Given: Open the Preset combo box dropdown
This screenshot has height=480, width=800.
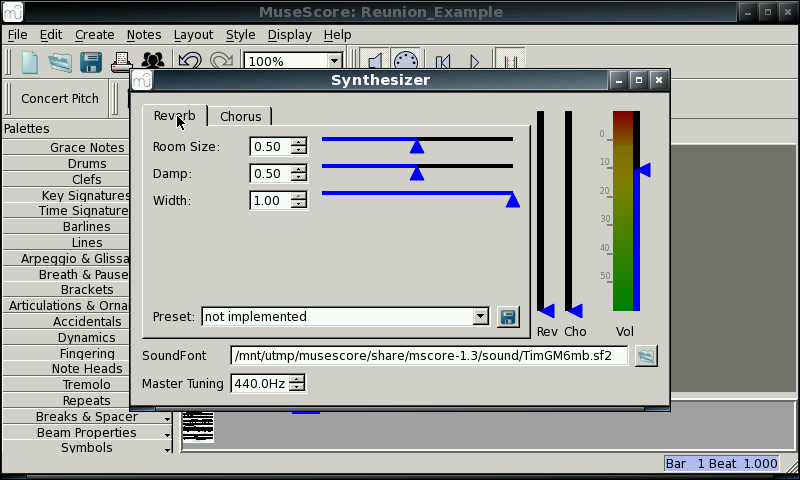Looking at the screenshot, I should tap(480, 316).
